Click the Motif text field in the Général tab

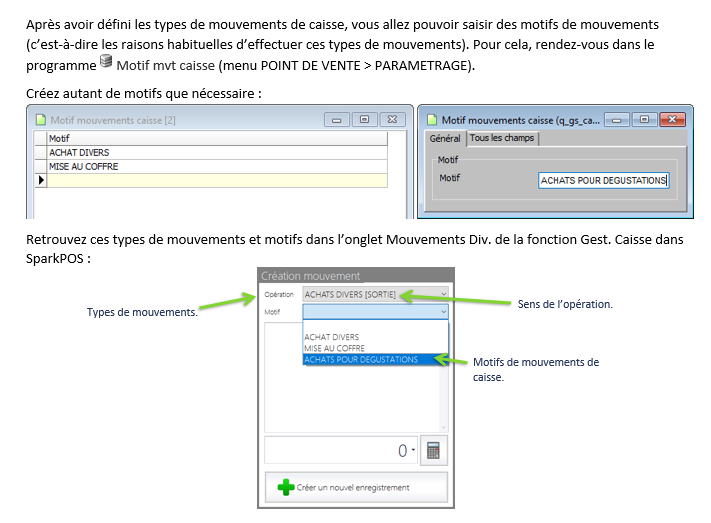(x=603, y=181)
